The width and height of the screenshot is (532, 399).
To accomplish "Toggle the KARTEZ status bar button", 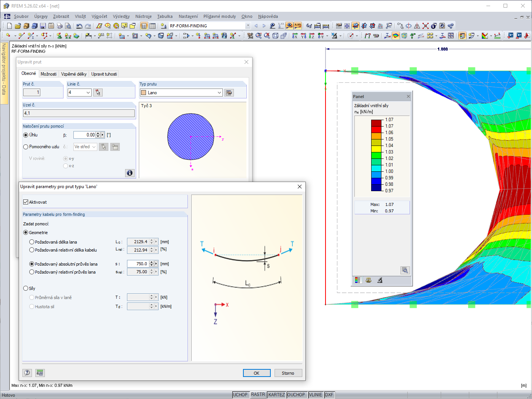I will pos(276,395).
